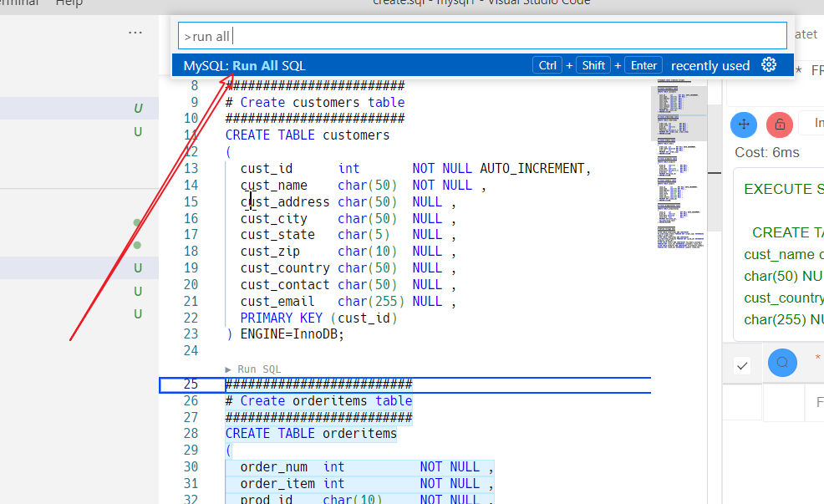Click the blue pan icon in results panel
The height and width of the screenshot is (504, 824).
click(743, 124)
